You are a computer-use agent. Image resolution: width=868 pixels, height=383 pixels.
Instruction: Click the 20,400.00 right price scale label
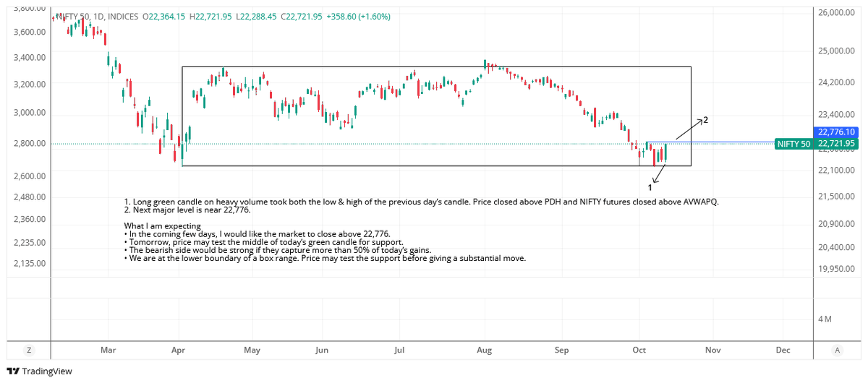(x=837, y=247)
